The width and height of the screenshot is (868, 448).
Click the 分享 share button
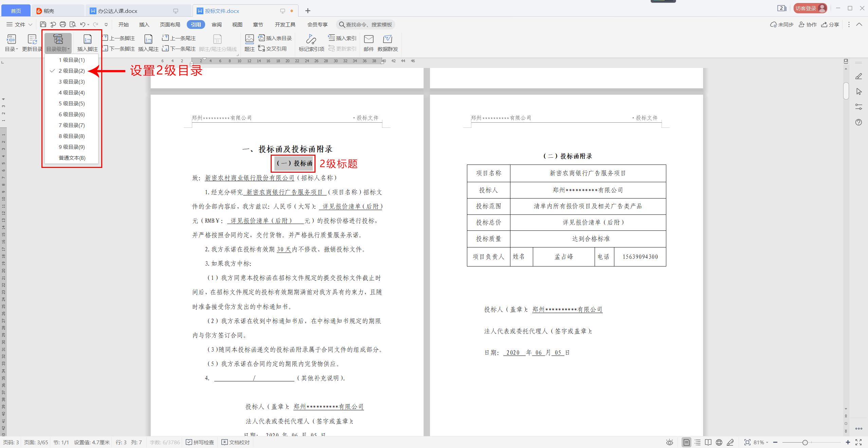pyautogui.click(x=830, y=24)
